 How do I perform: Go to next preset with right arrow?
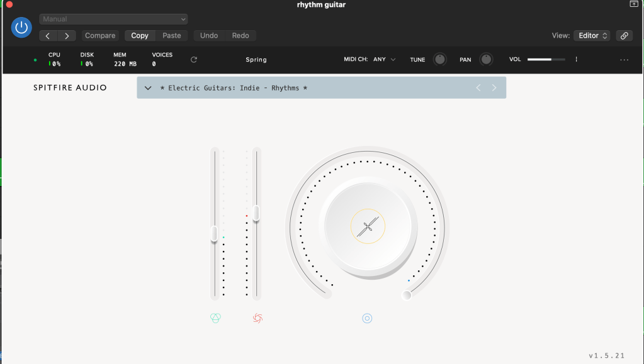(494, 88)
